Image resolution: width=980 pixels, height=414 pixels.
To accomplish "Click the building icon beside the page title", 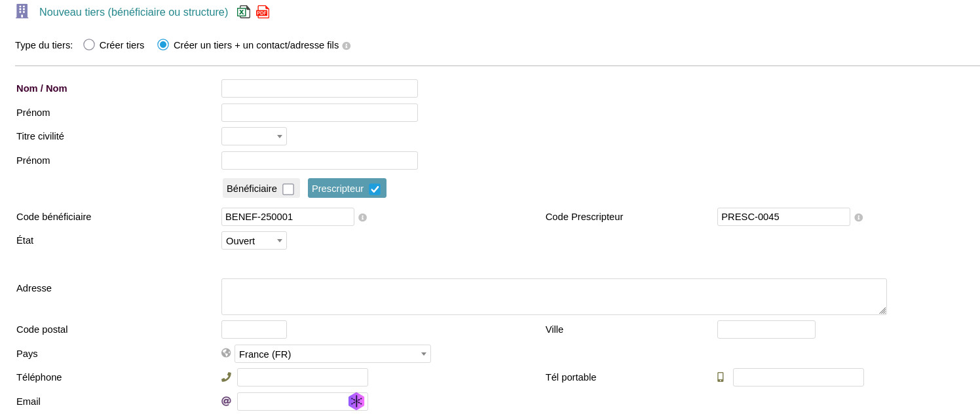I will (x=22, y=12).
